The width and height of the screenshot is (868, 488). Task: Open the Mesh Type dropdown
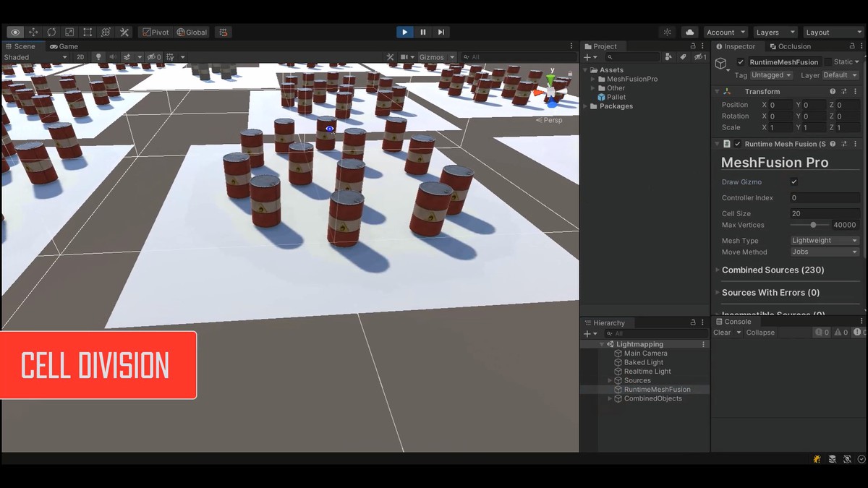(x=825, y=241)
